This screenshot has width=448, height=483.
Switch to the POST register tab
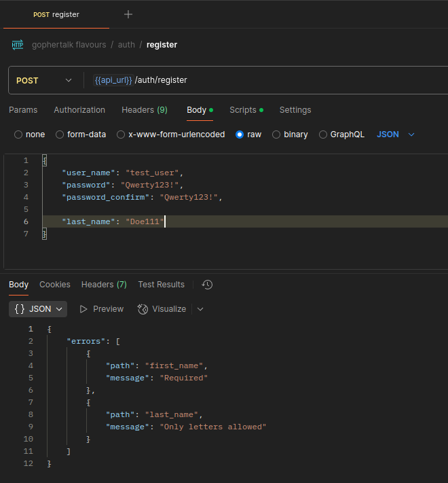click(56, 14)
